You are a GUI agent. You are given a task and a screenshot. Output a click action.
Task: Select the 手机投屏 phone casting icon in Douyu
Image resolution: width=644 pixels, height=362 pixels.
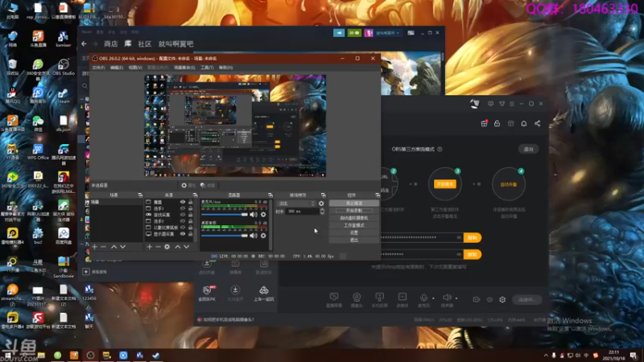[379, 299]
